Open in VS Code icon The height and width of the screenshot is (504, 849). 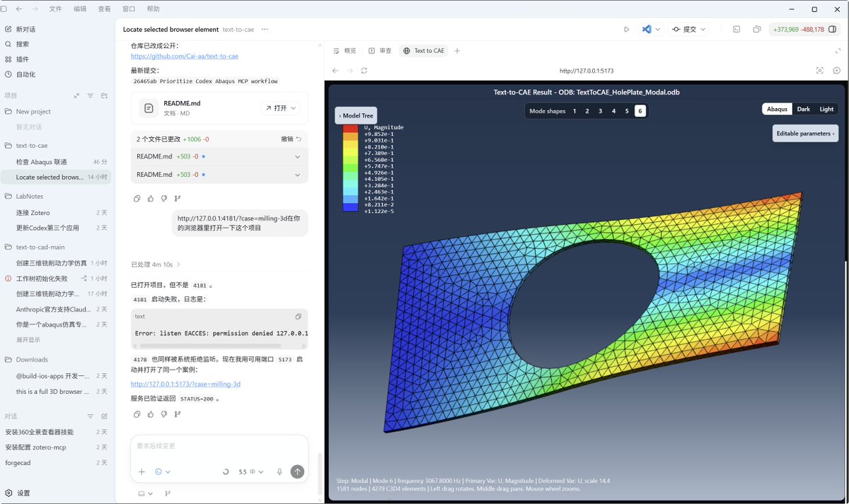tap(646, 29)
